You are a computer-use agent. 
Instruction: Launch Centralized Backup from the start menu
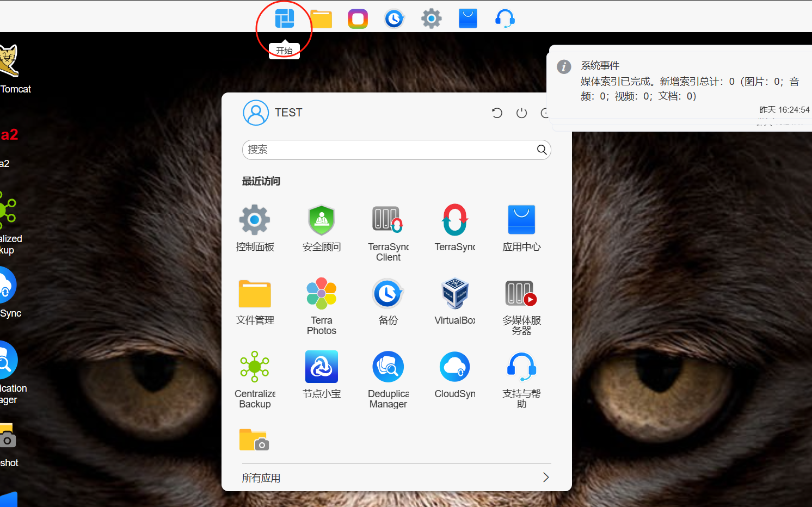[255, 380]
